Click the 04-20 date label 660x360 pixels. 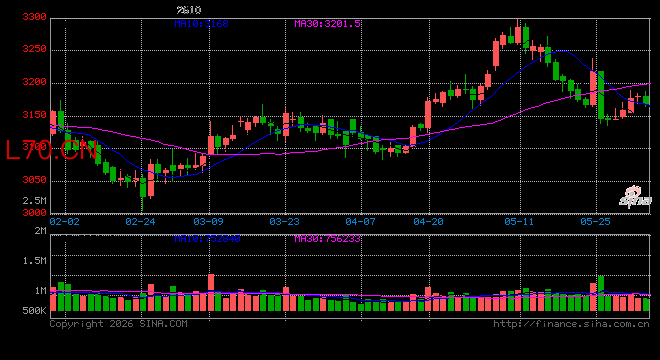pyautogui.click(x=428, y=221)
